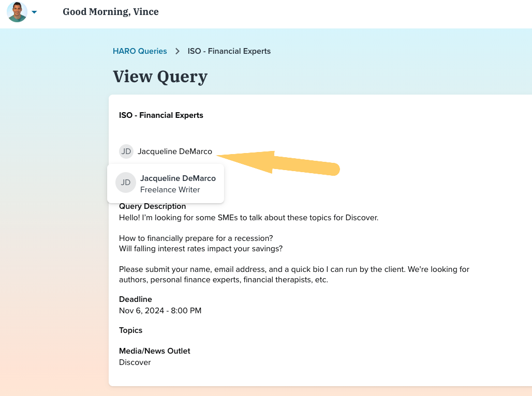Click the View Query page heading
This screenshot has height=396, width=532.
160,77
